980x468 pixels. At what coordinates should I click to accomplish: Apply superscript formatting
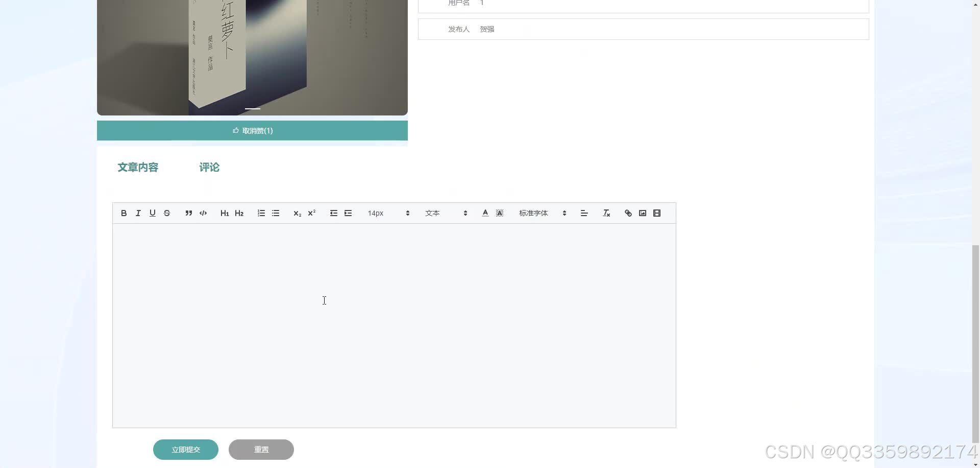(x=311, y=213)
